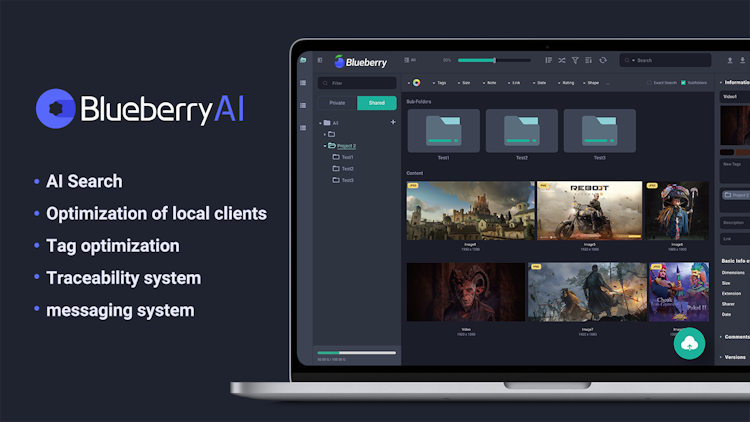Select the colorful warriors game art thumbnail
Screen dimensions: 750x422
[x=679, y=292]
